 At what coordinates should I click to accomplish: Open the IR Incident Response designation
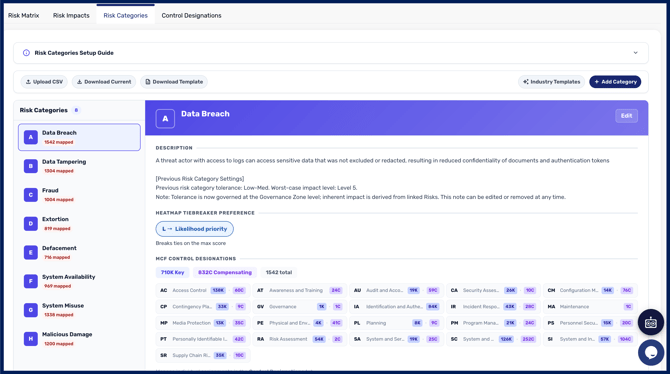click(494, 306)
